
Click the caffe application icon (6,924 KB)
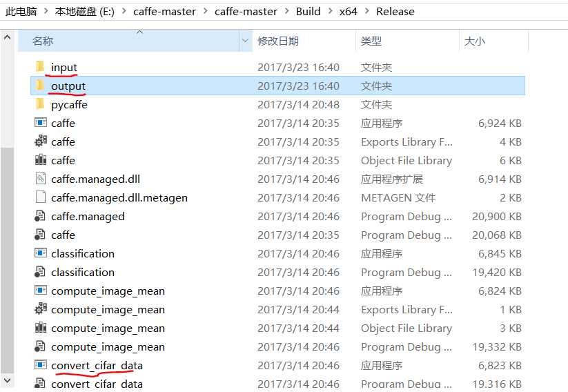pos(41,122)
